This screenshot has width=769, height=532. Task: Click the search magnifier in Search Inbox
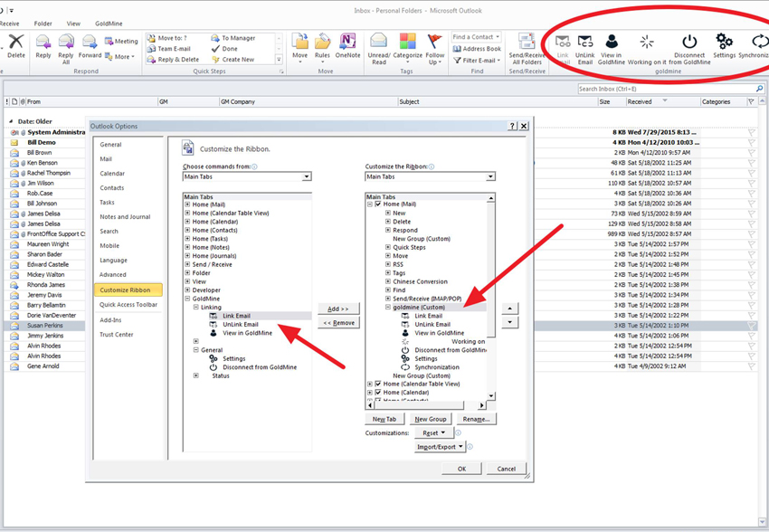click(759, 89)
